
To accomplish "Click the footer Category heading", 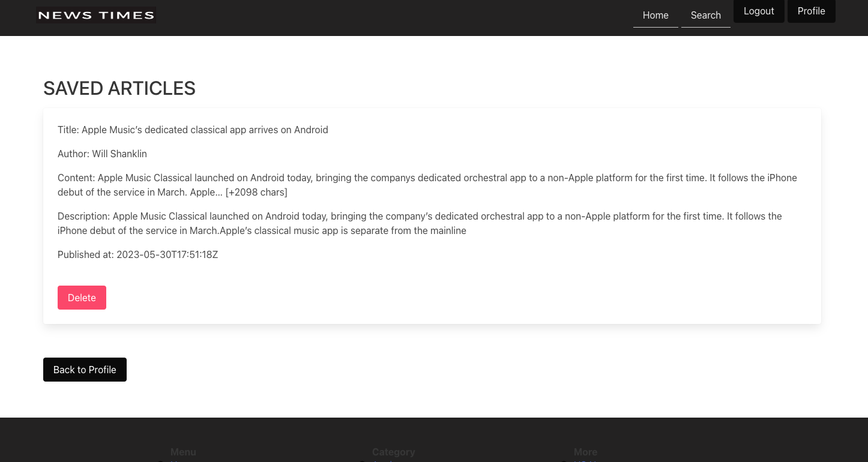I will pos(393,452).
